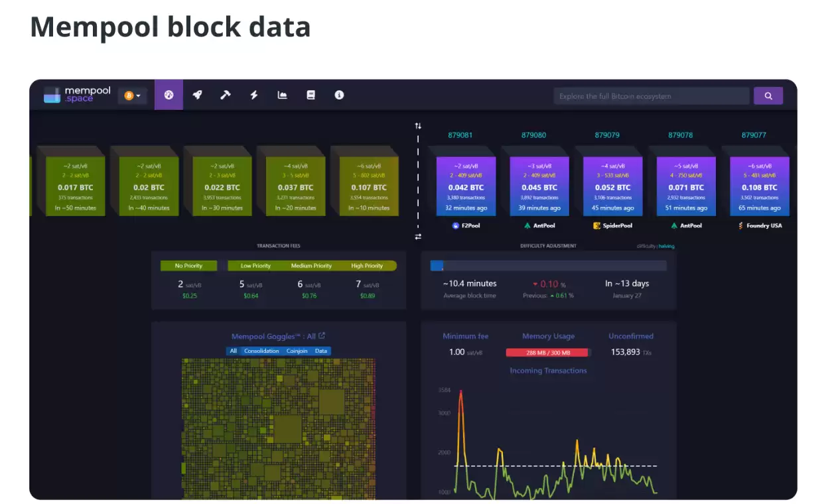Open the mining hammer icon

click(x=226, y=95)
